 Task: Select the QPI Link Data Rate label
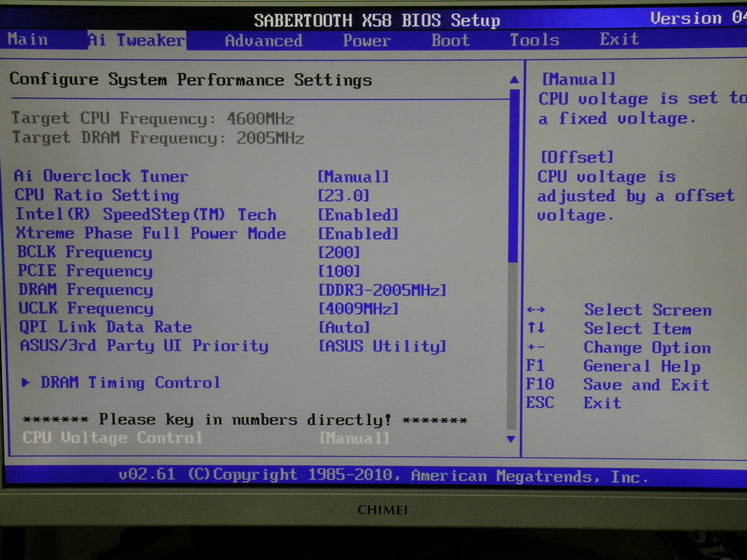(105, 327)
